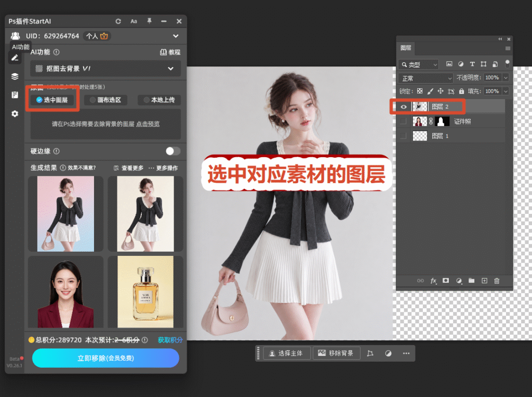Filter layers by text type icon
Viewport: 532px width, 397px height.
472,64
